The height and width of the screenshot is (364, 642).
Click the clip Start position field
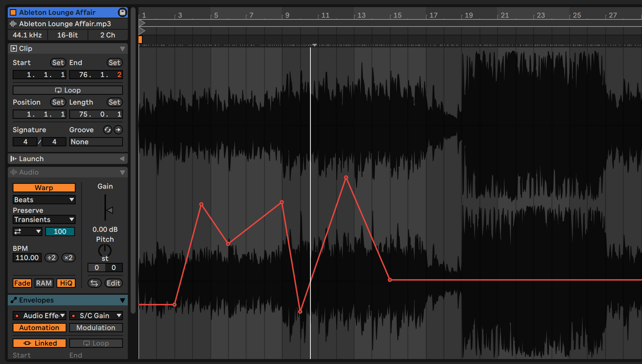coord(39,75)
